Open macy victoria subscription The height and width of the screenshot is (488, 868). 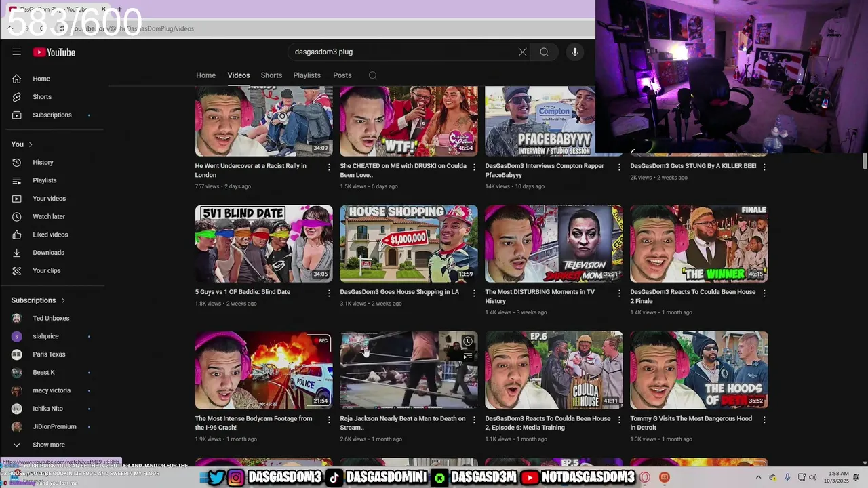coord(52,390)
